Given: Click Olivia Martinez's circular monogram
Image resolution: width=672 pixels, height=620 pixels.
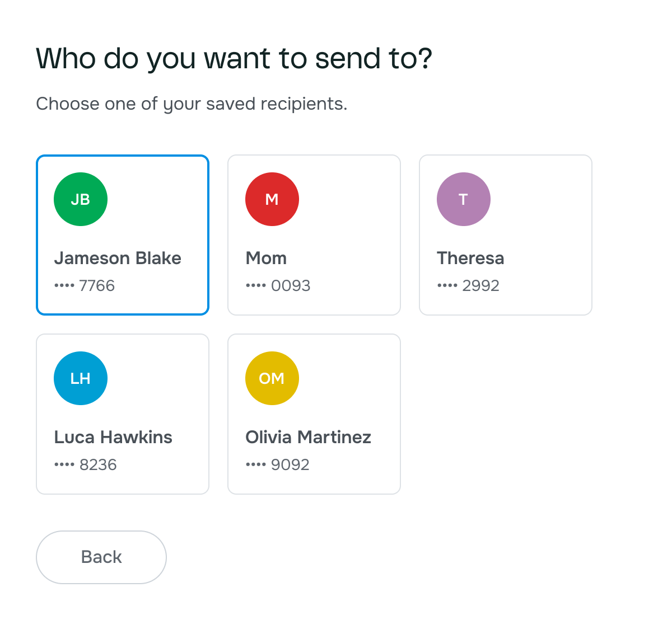Looking at the screenshot, I should click(272, 378).
